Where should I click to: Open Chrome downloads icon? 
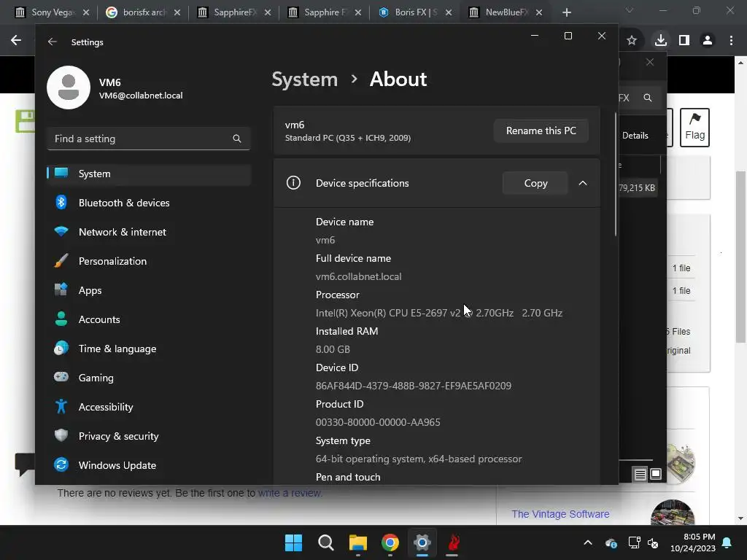[x=661, y=41]
